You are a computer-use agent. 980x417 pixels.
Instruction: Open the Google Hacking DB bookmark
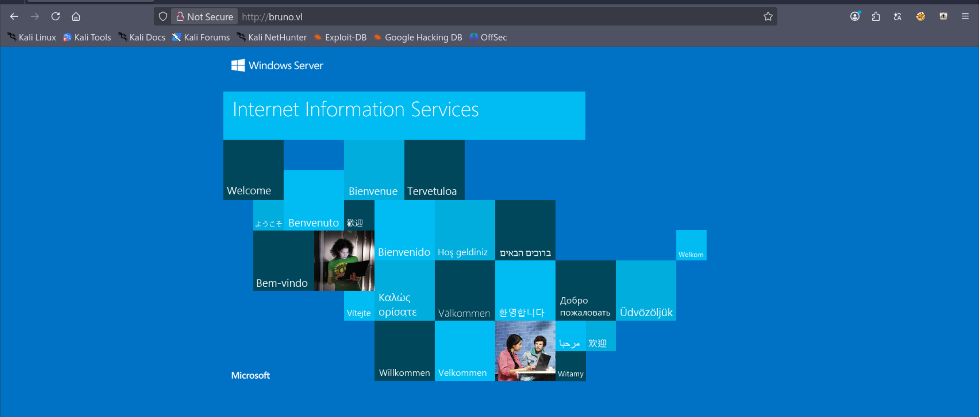(x=418, y=37)
